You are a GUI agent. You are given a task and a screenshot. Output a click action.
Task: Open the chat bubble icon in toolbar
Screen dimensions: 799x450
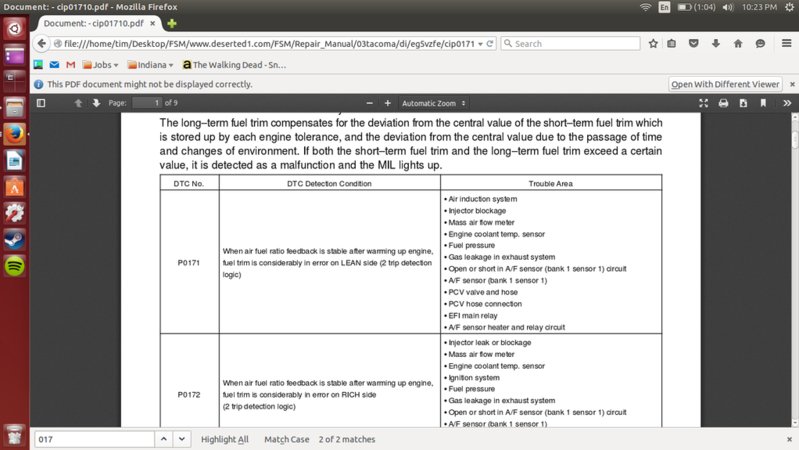pos(760,44)
